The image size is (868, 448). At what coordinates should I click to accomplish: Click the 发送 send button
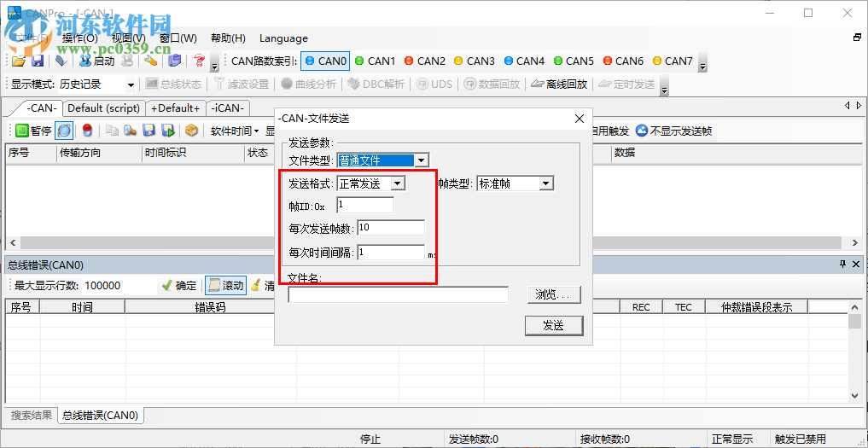coord(554,326)
